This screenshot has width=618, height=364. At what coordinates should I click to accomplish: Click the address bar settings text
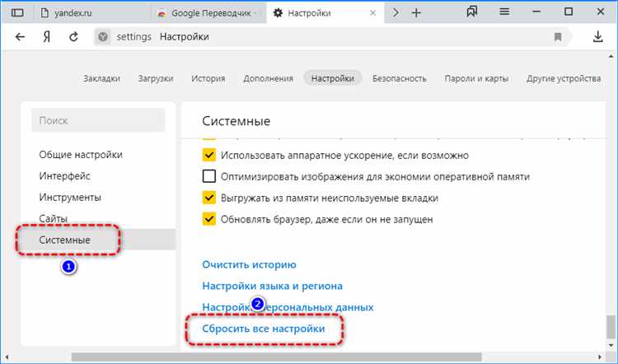click(x=134, y=36)
